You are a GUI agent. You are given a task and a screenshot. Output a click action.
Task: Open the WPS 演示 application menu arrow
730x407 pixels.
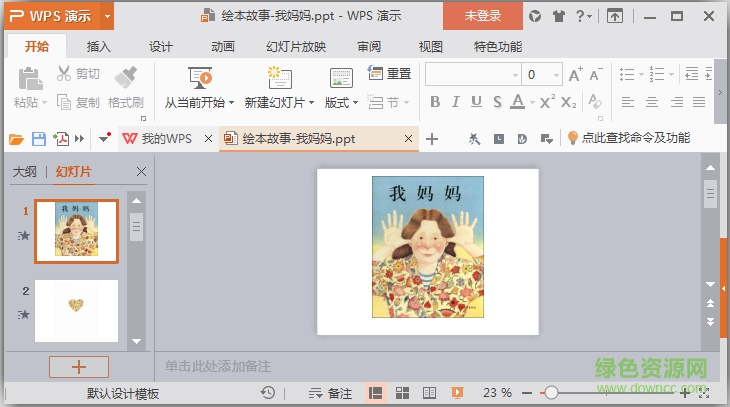(x=107, y=16)
